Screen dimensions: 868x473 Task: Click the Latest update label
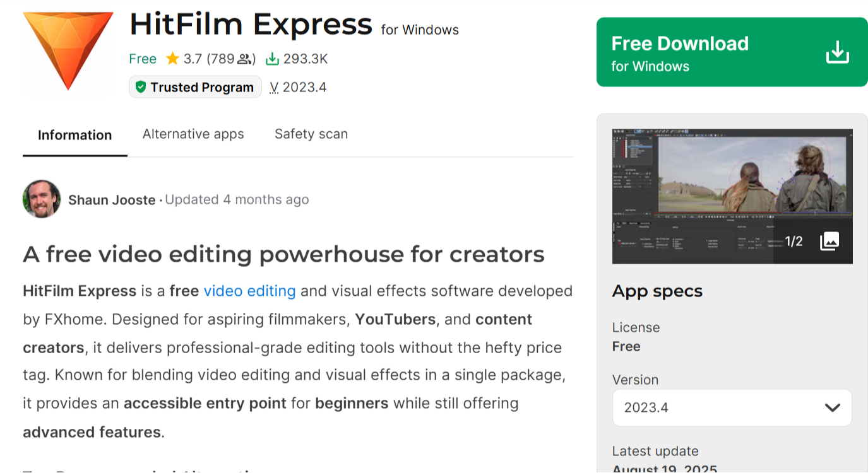tap(655, 451)
